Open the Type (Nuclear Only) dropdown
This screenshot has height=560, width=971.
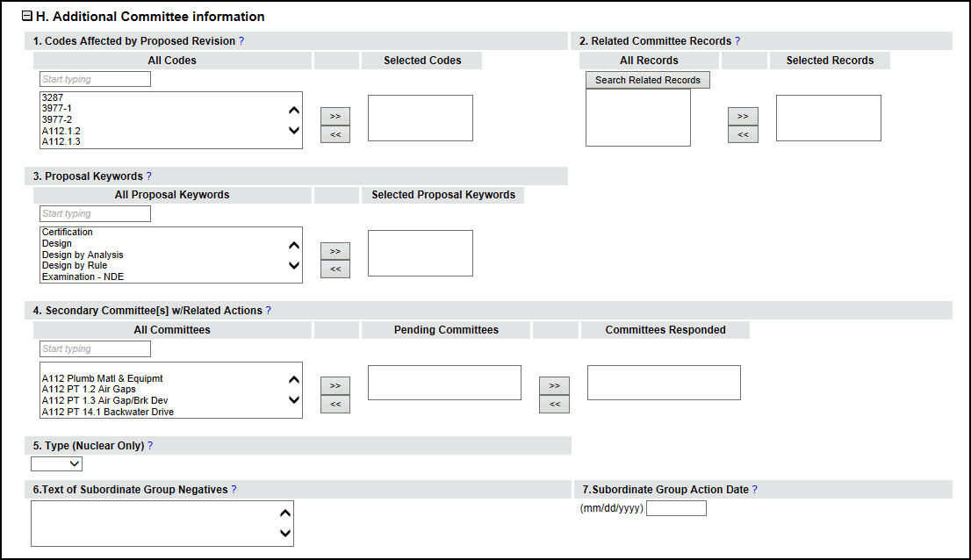point(57,463)
